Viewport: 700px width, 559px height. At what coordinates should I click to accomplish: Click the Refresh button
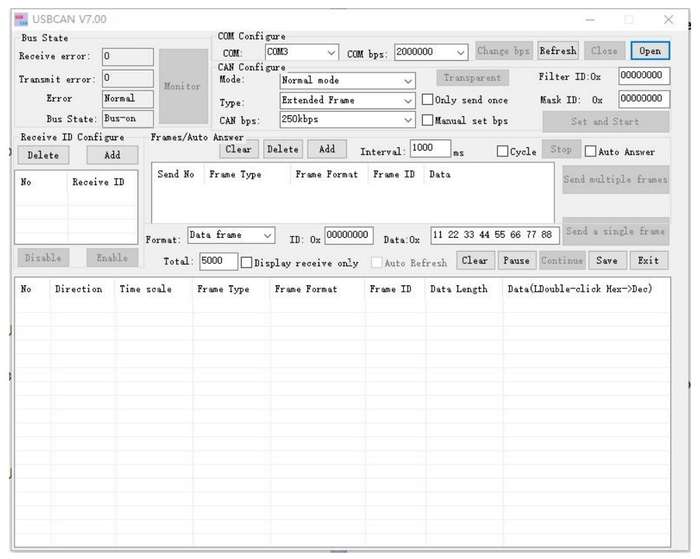558,51
